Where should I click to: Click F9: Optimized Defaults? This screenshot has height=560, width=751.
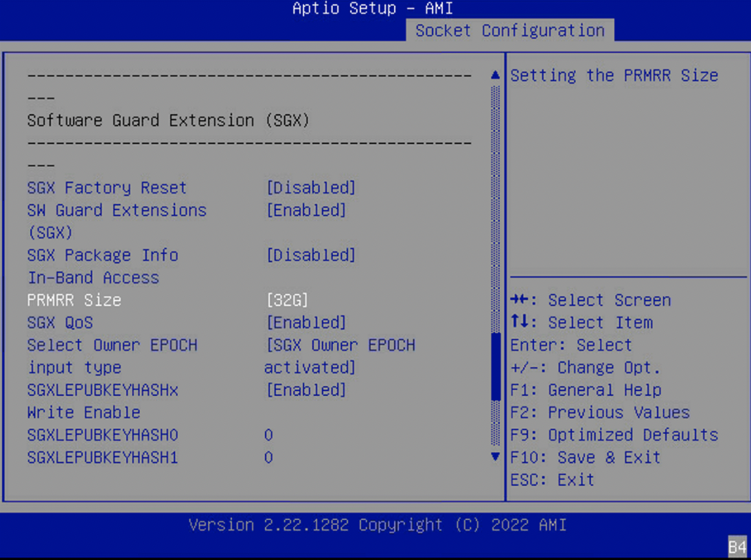click(x=614, y=435)
